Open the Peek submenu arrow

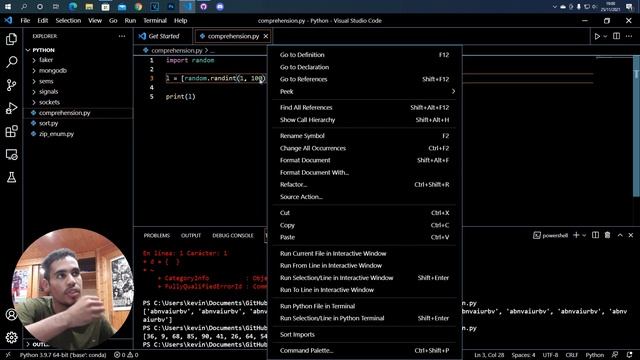point(453,91)
